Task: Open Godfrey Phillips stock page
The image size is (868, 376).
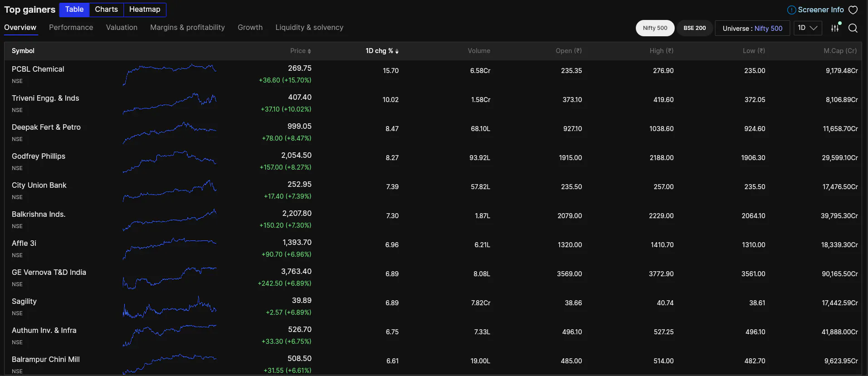Action: (39, 156)
